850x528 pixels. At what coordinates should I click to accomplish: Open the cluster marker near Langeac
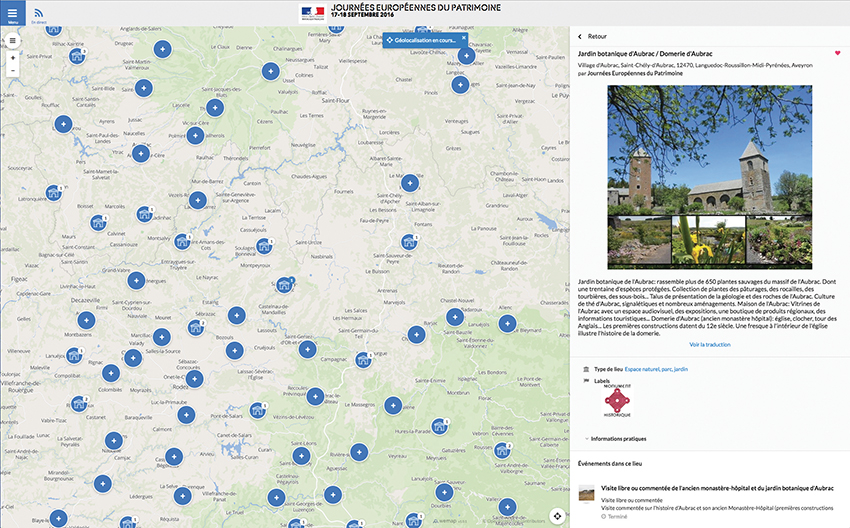point(460,85)
